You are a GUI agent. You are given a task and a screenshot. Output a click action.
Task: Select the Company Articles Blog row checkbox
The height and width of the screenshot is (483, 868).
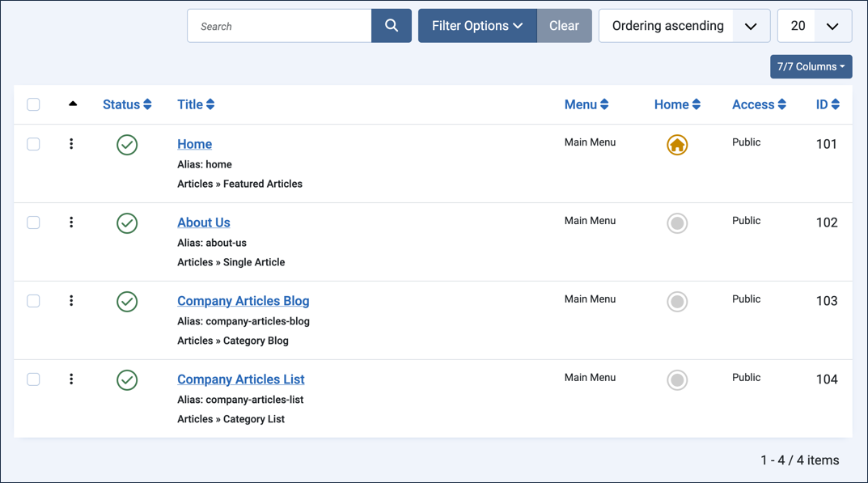tap(33, 301)
